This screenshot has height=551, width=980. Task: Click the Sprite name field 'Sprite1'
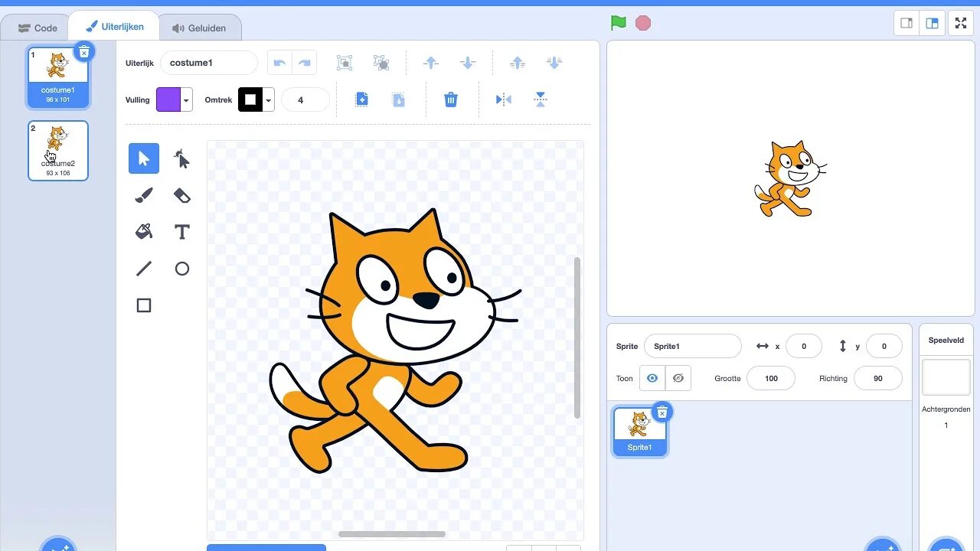click(x=693, y=346)
